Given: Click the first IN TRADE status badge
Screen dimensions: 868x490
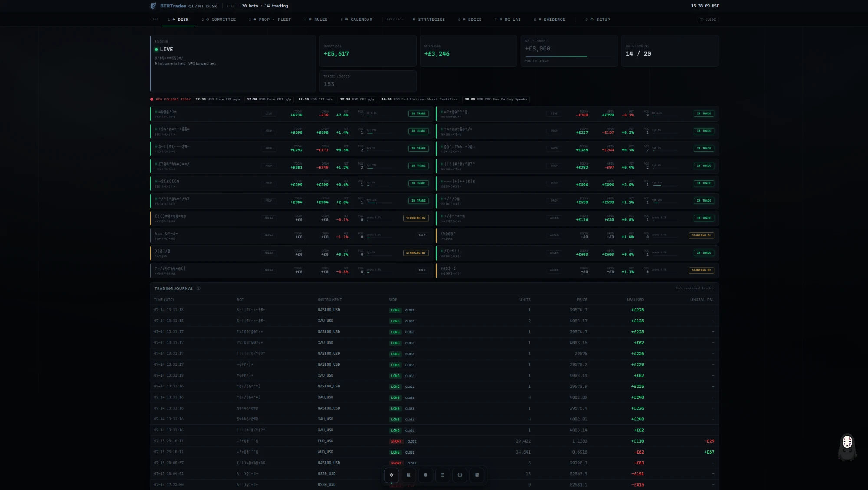Looking at the screenshot, I should (x=418, y=114).
